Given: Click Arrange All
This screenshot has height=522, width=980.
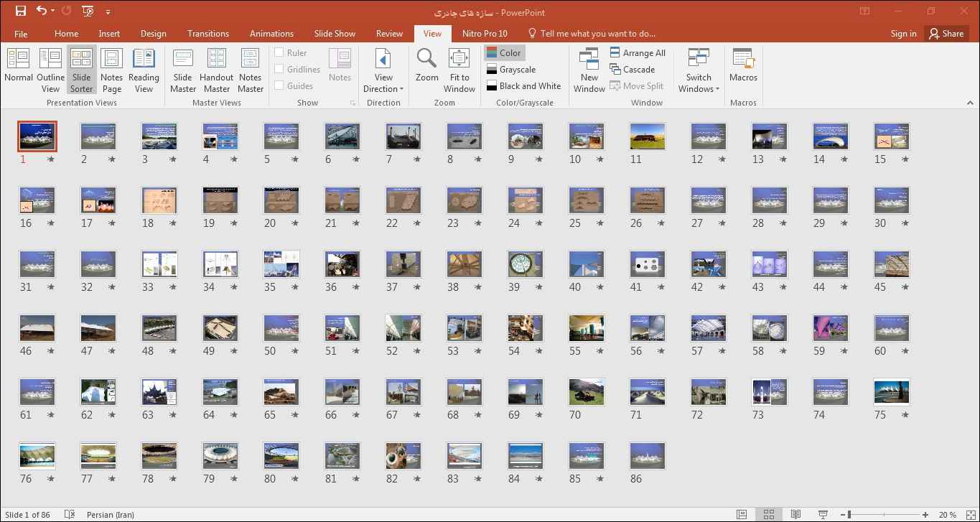Looking at the screenshot, I should click(x=638, y=52).
